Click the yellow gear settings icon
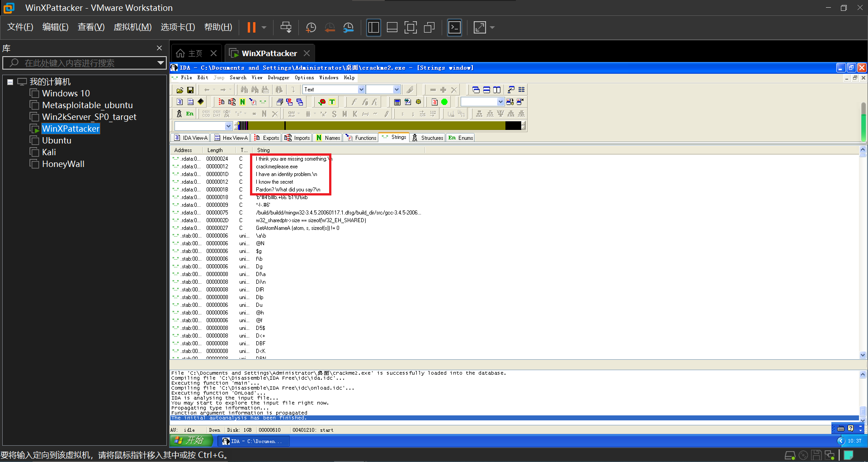Screen dimensions: 868x462 [418, 102]
